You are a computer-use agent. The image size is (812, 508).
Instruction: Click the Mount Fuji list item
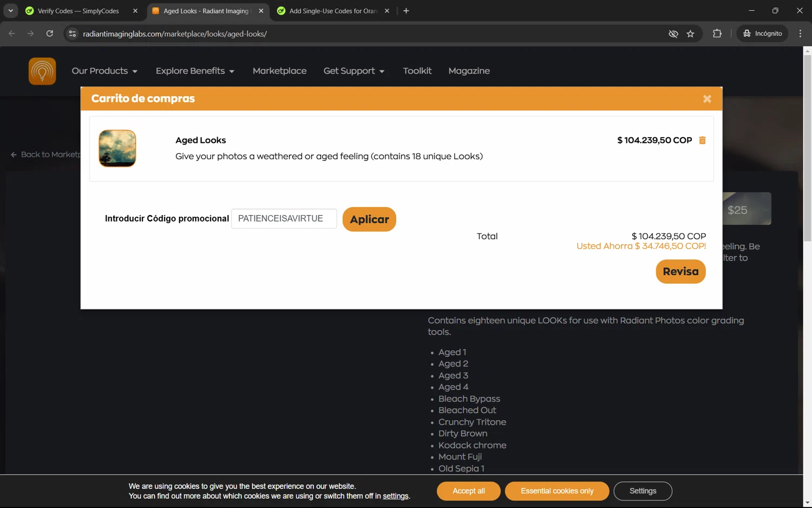coord(460,457)
